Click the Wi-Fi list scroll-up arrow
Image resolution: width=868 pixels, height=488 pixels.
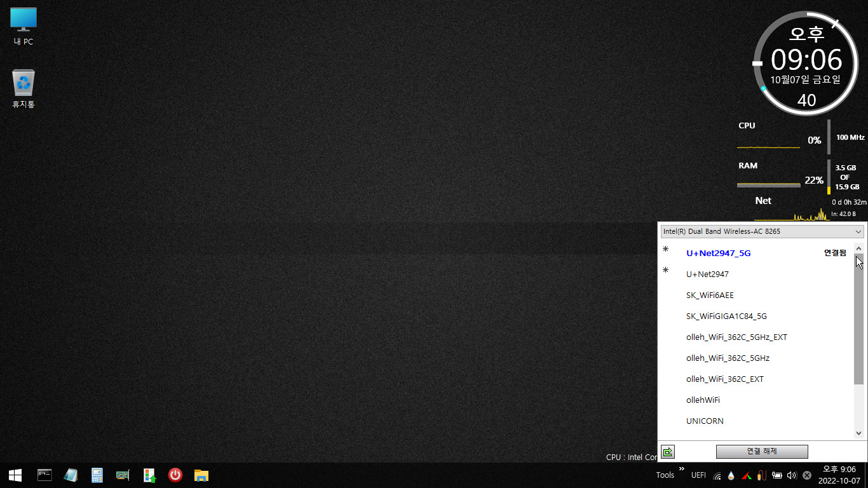859,249
